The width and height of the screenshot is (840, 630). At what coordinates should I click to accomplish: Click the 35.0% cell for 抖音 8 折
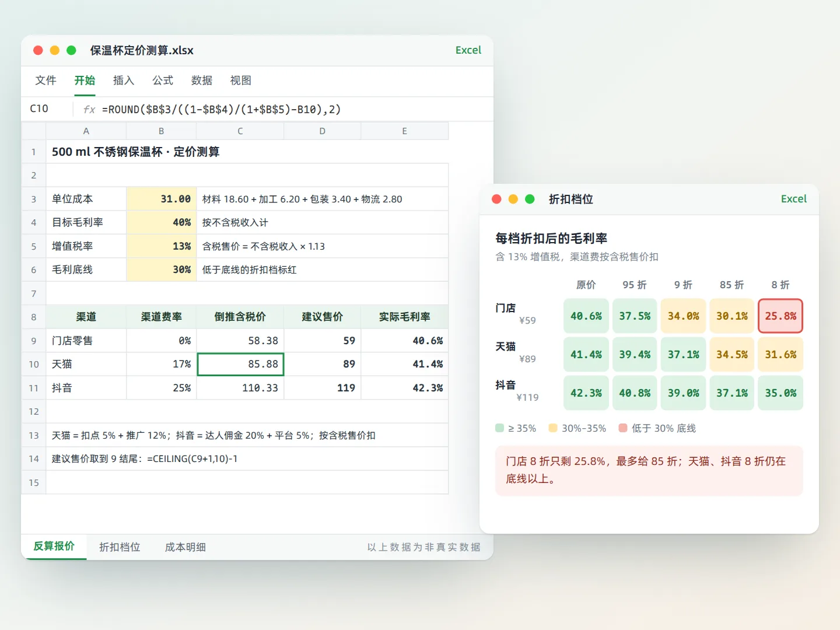pos(780,393)
